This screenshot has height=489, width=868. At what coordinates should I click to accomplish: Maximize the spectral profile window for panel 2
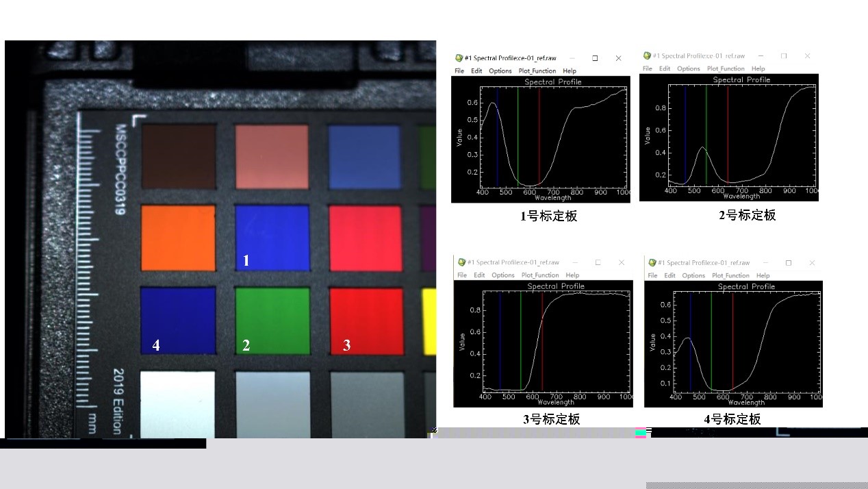point(784,56)
